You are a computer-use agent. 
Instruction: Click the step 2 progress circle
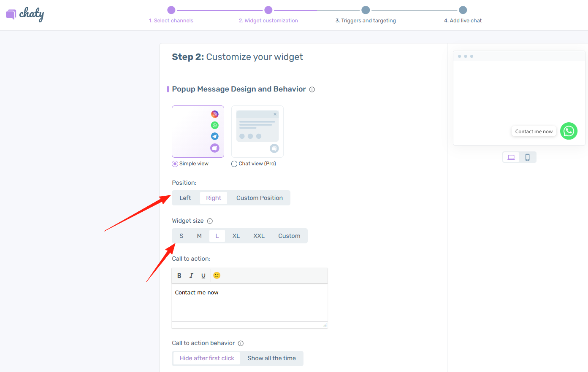268,10
